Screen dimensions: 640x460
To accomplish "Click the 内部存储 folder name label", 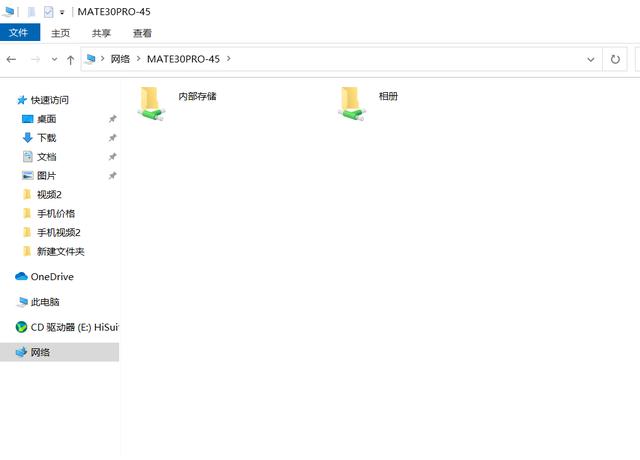I will 198,96.
